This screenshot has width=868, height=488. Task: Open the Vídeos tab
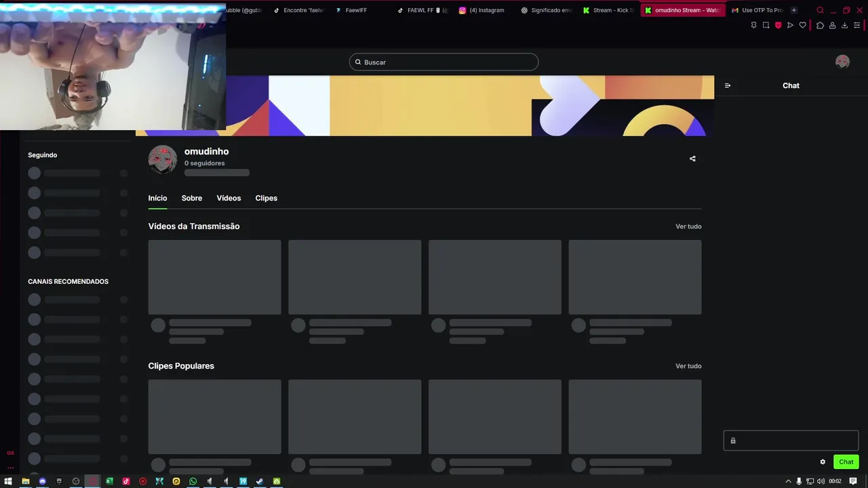[229, 198]
